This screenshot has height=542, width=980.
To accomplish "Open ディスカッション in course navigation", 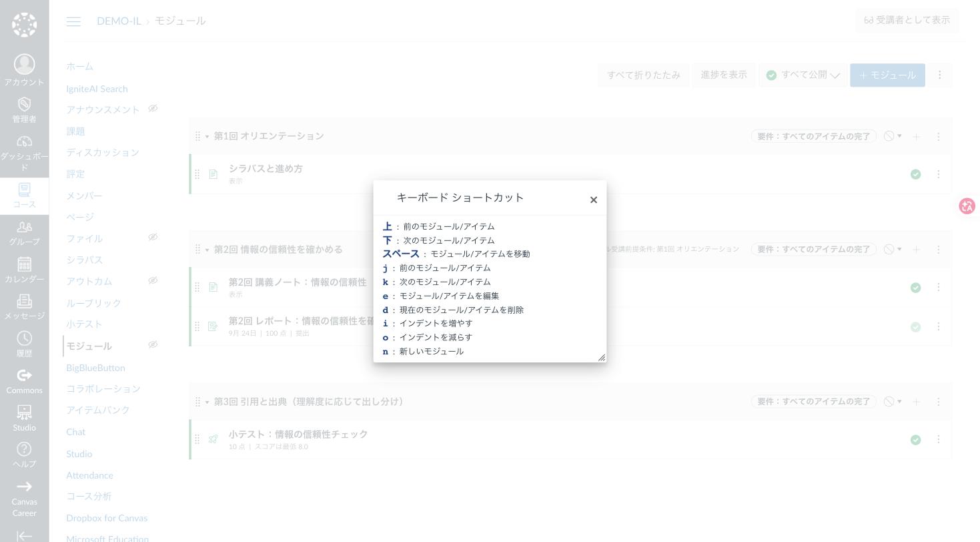I will [103, 153].
